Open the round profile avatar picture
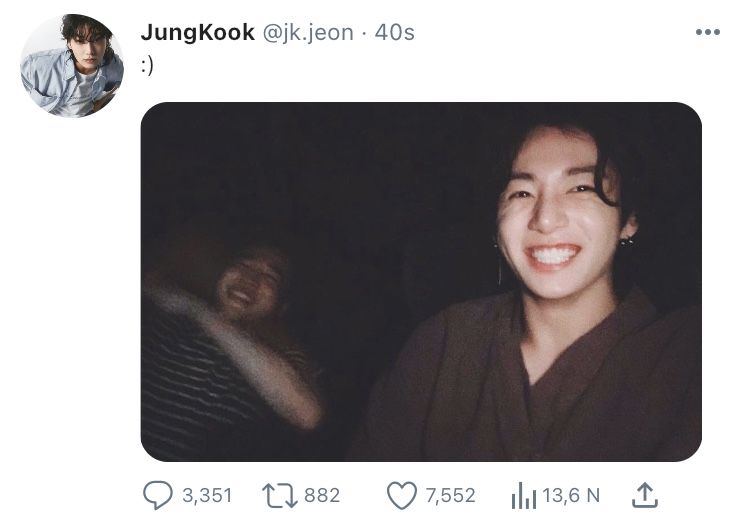Viewport: 750px width, 516px height. pos(72,66)
